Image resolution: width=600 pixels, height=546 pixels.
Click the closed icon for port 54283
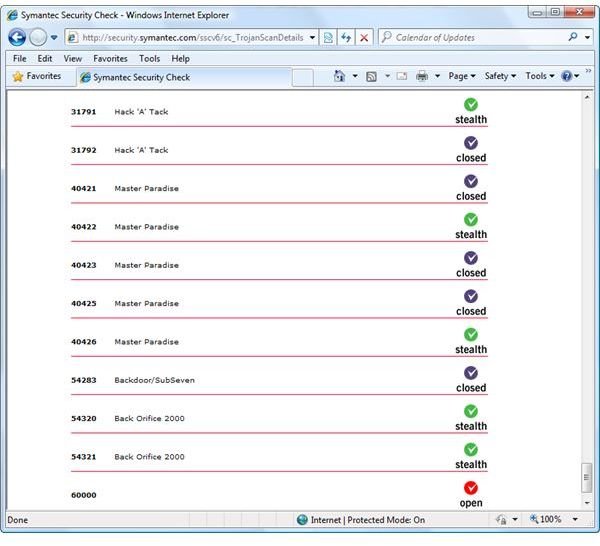coord(471,373)
